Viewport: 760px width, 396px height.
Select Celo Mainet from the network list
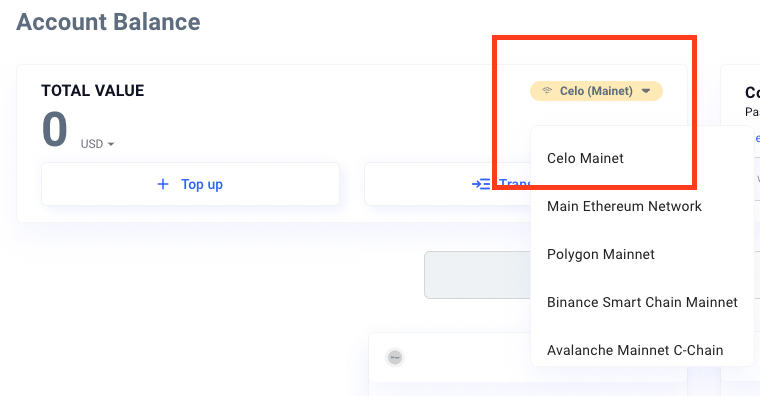585,158
